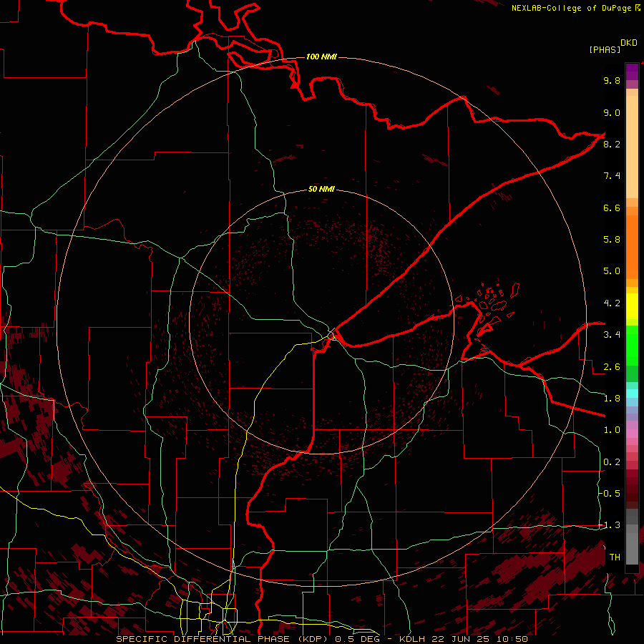This screenshot has width=644, height=644.
Task: Click the 7.4 value on the color scale
Action: (612, 176)
